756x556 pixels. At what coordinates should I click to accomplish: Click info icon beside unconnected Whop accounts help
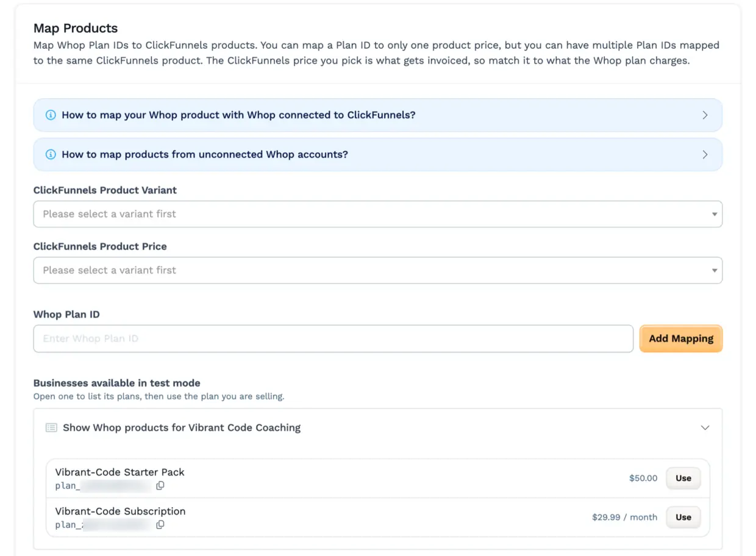[x=51, y=154]
